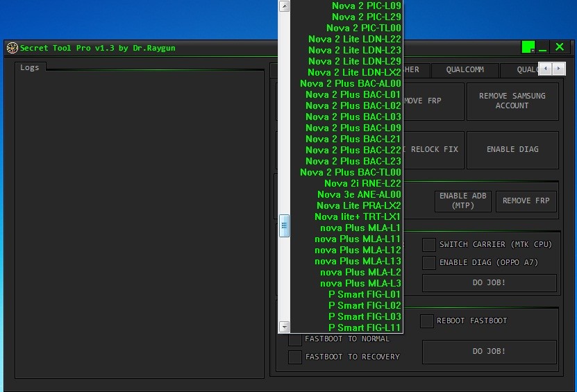This screenshot has width=577, height=392.
Task: Choose nova Plus MLA-L13 item
Action: [346, 261]
